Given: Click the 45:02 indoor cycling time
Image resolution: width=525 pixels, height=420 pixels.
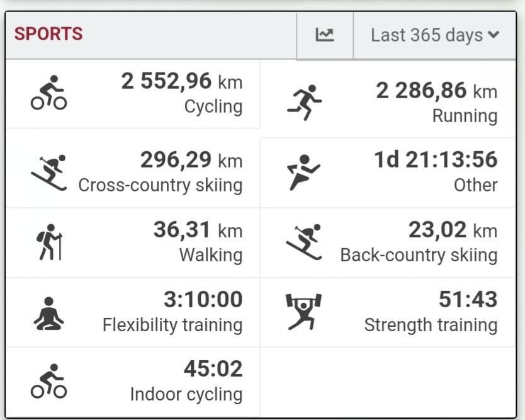Looking at the screenshot, I should click(x=213, y=368).
